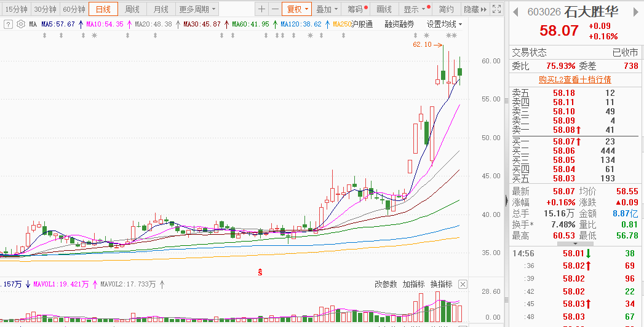Image resolution: width=644 pixels, height=327 pixels.
Task: Zoom out chart with minus icon
Action: 275,9
